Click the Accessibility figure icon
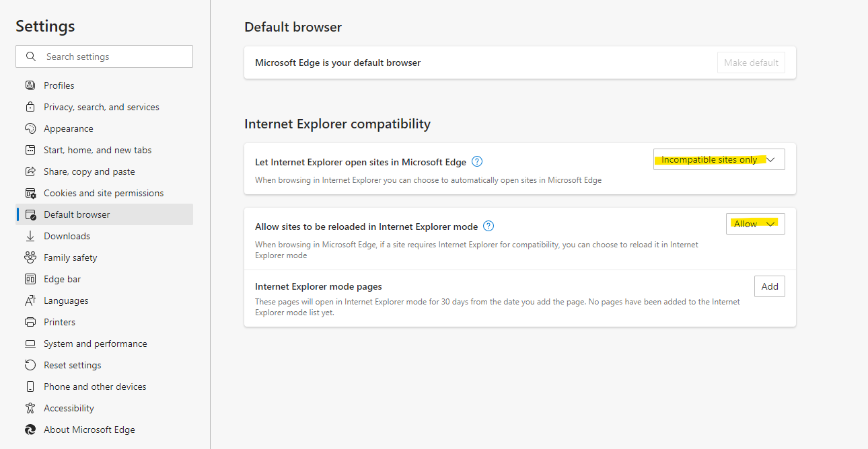Image resolution: width=868 pixels, height=449 pixels. [x=30, y=408]
